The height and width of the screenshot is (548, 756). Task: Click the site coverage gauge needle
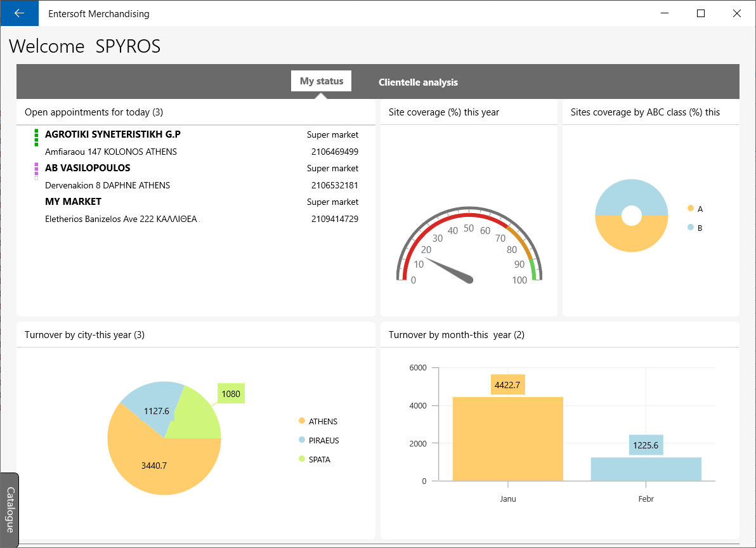[x=448, y=270]
